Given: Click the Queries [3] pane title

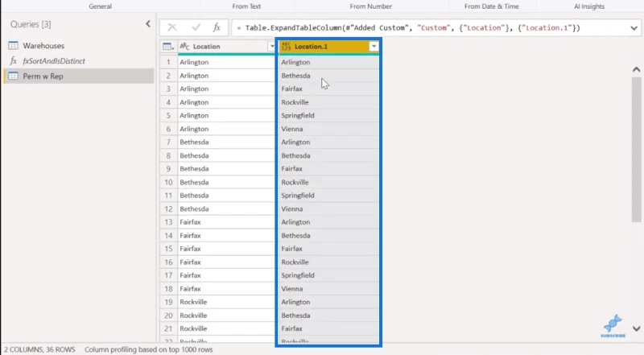Looking at the screenshot, I should click(x=31, y=24).
